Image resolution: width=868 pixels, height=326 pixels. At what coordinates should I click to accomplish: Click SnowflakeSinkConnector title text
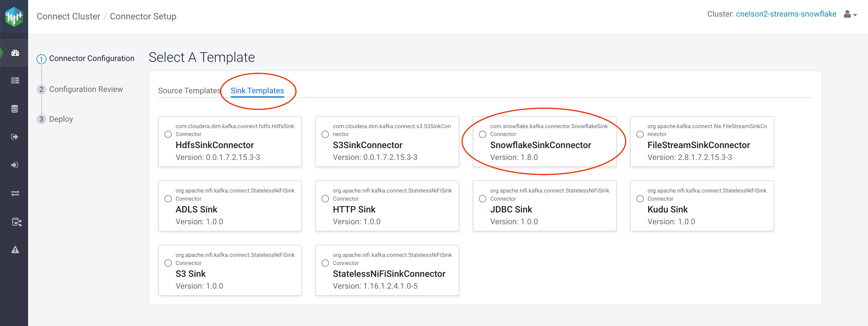540,145
